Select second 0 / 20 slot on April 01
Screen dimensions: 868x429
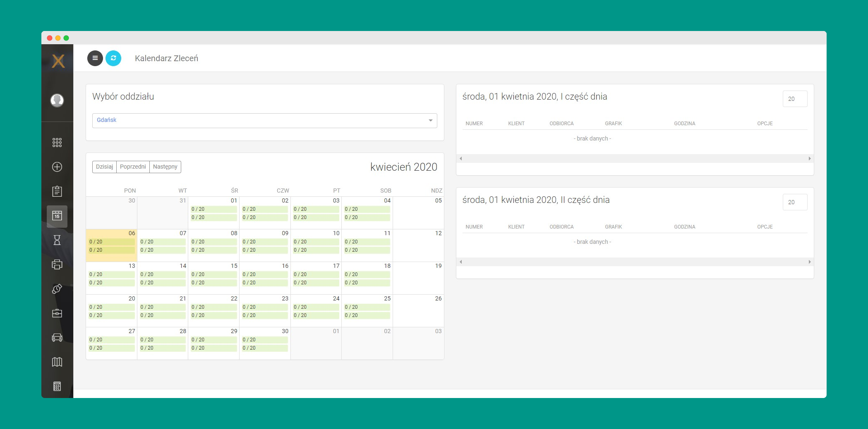coord(213,217)
